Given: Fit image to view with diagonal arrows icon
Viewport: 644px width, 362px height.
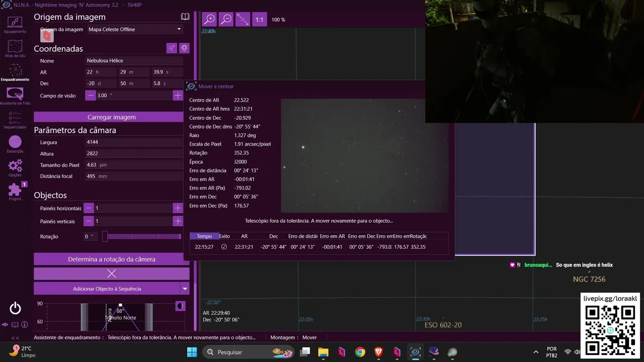Looking at the screenshot, I should (243, 19).
